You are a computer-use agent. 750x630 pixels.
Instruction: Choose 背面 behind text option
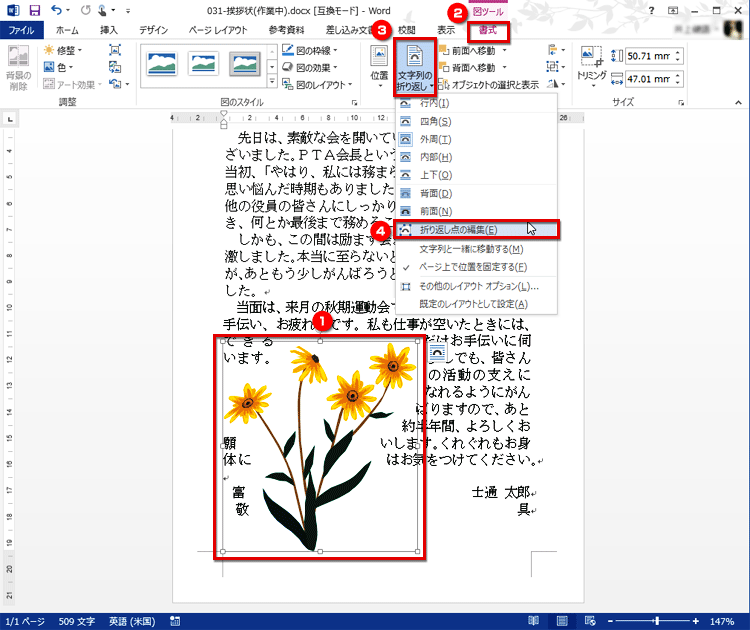pos(476,193)
